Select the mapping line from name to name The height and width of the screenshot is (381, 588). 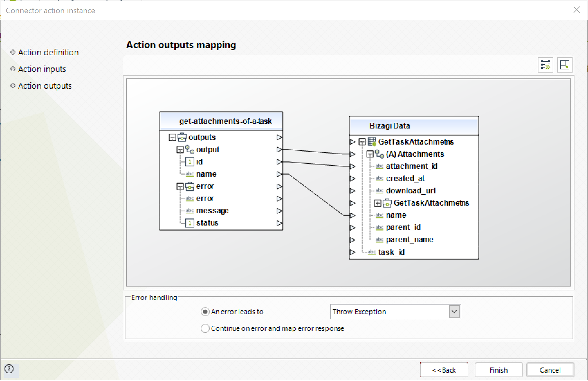[x=316, y=195]
